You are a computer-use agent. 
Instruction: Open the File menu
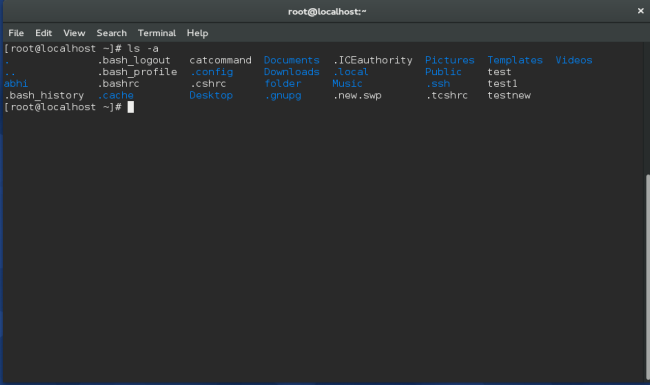16,33
